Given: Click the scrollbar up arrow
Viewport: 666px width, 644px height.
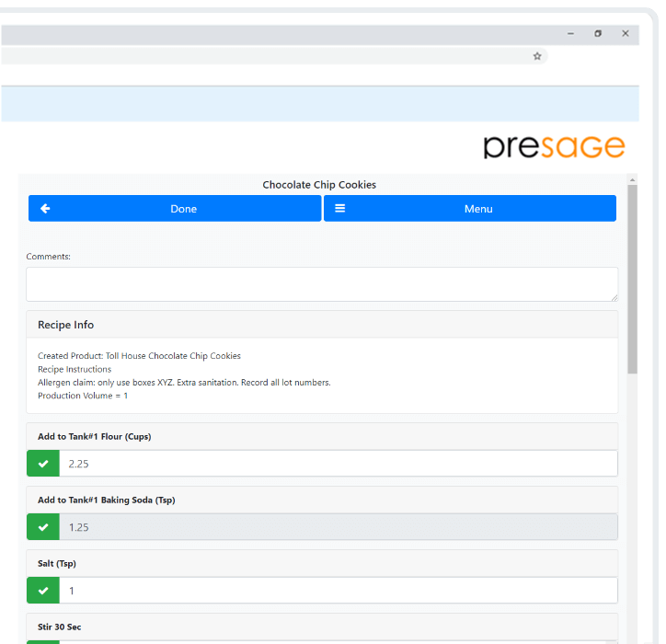Looking at the screenshot, I should (633, 180).
